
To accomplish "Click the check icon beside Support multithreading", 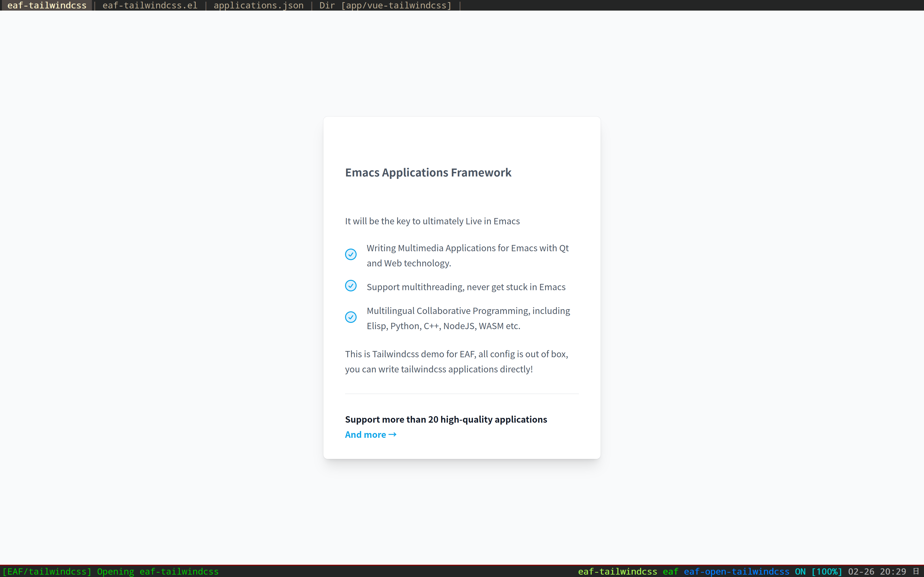I will [351, 285].
